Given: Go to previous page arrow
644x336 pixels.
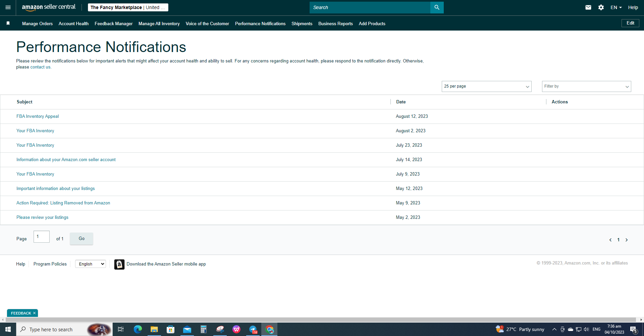Looking at the screenshot, I should click(x=610, y=240).
